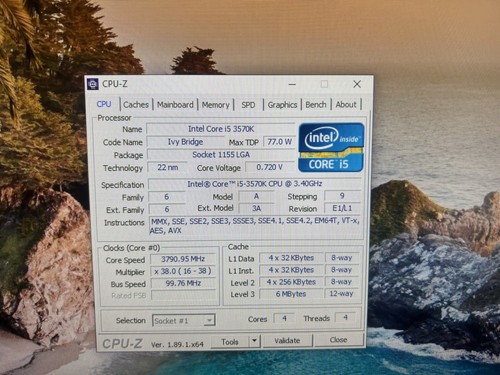500x375 pixels.
Task: Click the processor Name field Intel Core i5 3570K
Action: pos(221,129)
